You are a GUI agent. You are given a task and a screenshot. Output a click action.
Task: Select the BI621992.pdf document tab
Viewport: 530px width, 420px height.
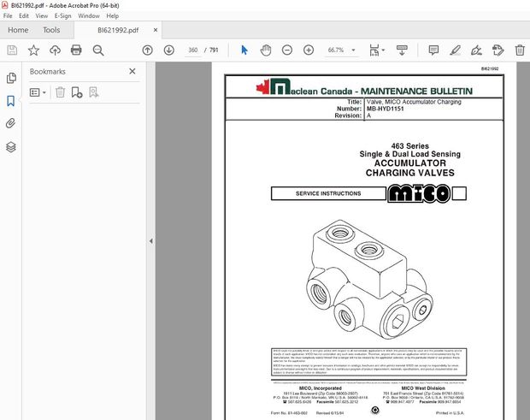point(118,30)
